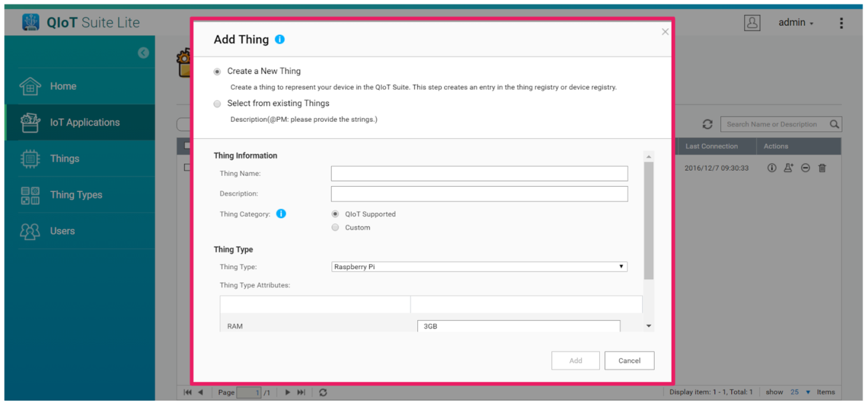Refresh the things list

[707, 124]
